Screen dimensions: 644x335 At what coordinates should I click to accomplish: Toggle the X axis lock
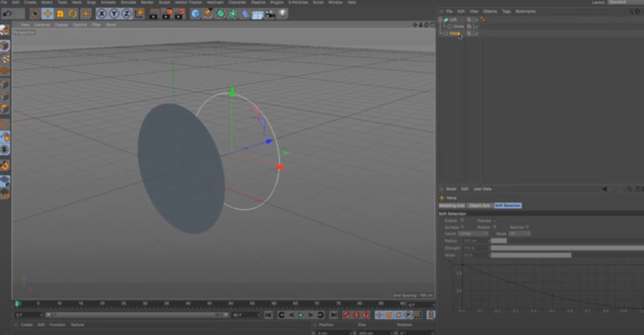click(102, 14)
